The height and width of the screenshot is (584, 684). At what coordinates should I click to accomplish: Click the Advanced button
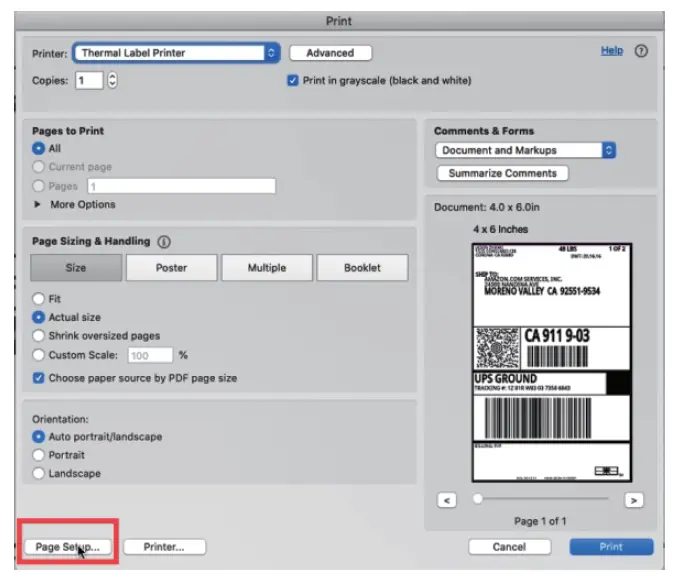click(x=330, y=53)
